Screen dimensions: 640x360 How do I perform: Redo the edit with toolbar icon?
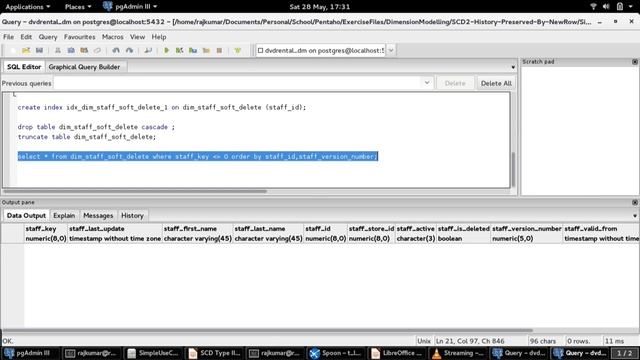129,51
